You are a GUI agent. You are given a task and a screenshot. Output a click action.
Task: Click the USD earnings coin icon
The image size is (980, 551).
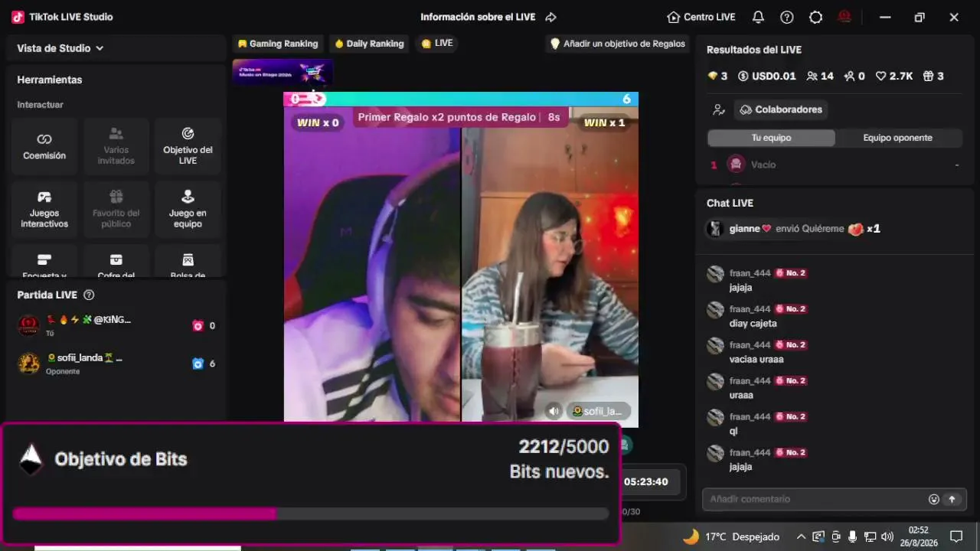[x=743, y=76]
